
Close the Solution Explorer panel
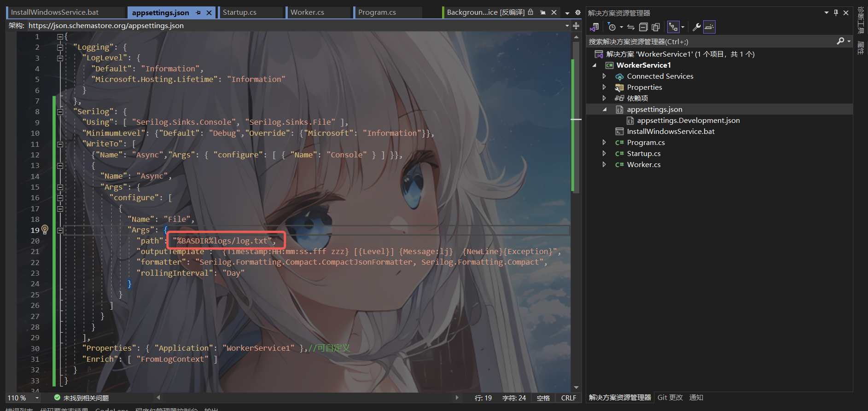click(x=846, y=13)
